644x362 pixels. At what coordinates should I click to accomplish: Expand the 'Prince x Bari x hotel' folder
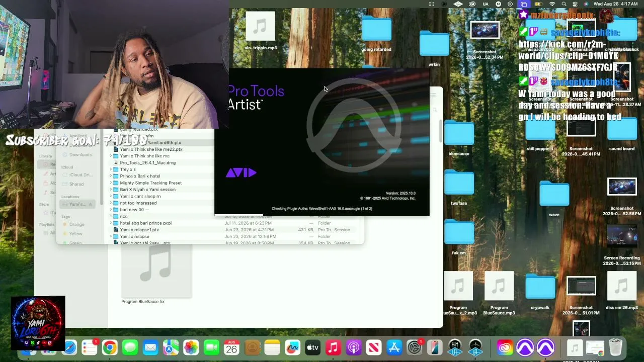coord(111,176)
